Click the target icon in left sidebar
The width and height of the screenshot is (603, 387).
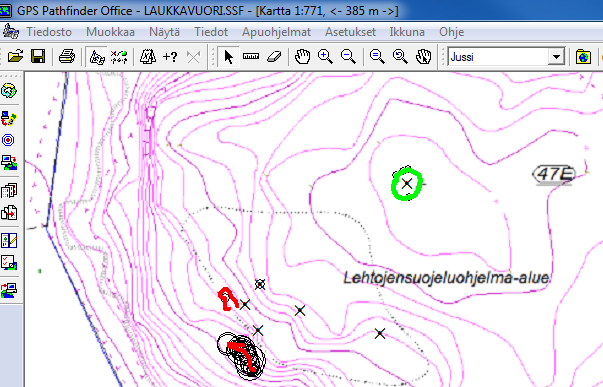(8, 140)
